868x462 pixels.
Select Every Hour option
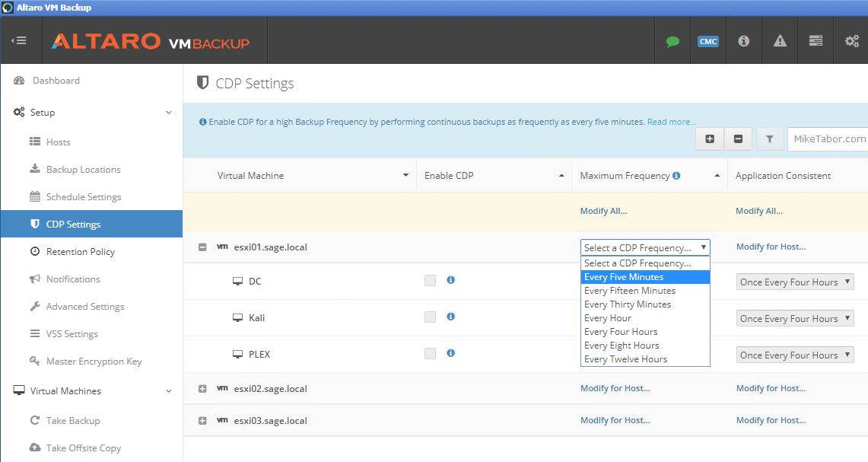tap(645, 318)
